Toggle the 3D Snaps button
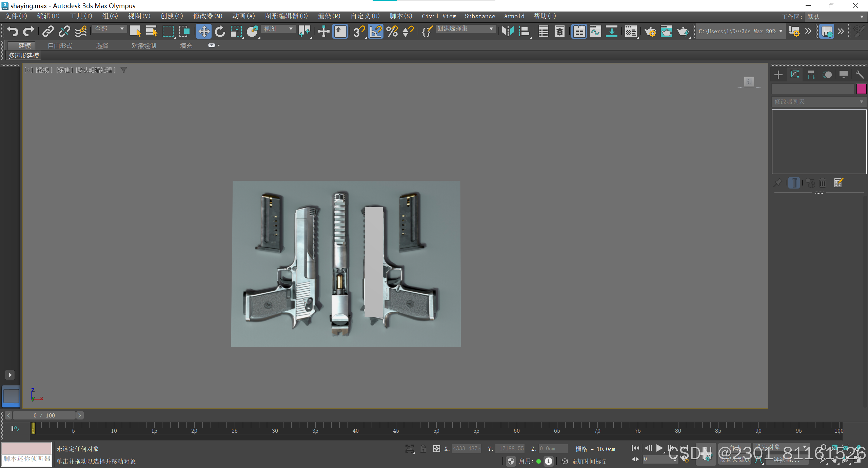This screenshot has width=868, height=468. 358,32
